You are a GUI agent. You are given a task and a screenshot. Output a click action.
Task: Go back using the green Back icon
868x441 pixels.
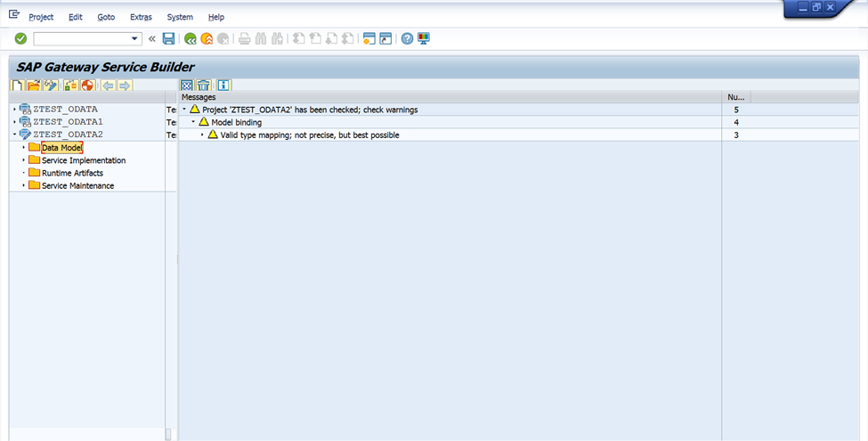[x=191, y=38]
